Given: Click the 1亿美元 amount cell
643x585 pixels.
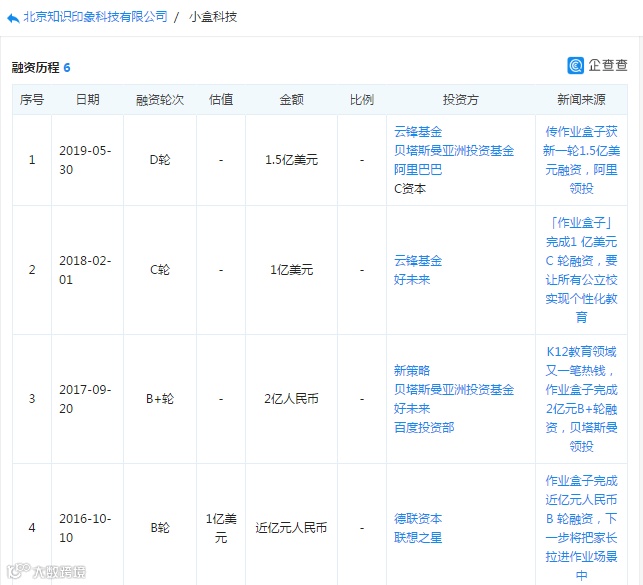Looking at the screenshot, I should tap(292, 270).
